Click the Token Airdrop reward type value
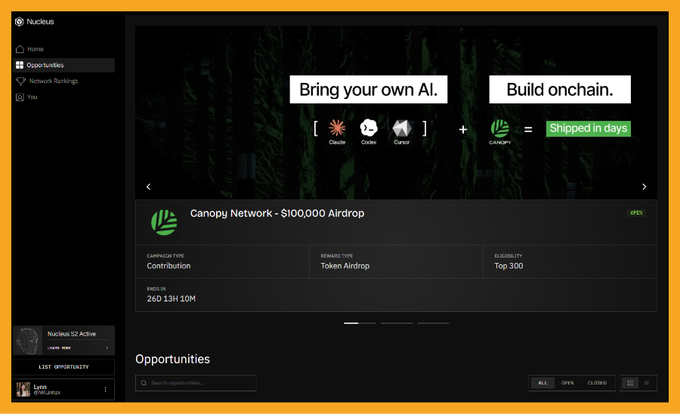The image size is (680, 414). [x=345, y=266]
